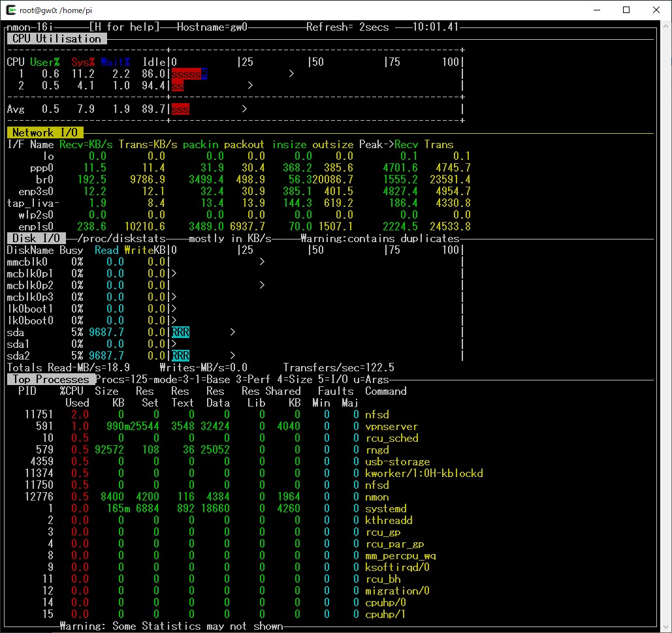Click enp1s0 Trans value 10210.6

point(145,226)
